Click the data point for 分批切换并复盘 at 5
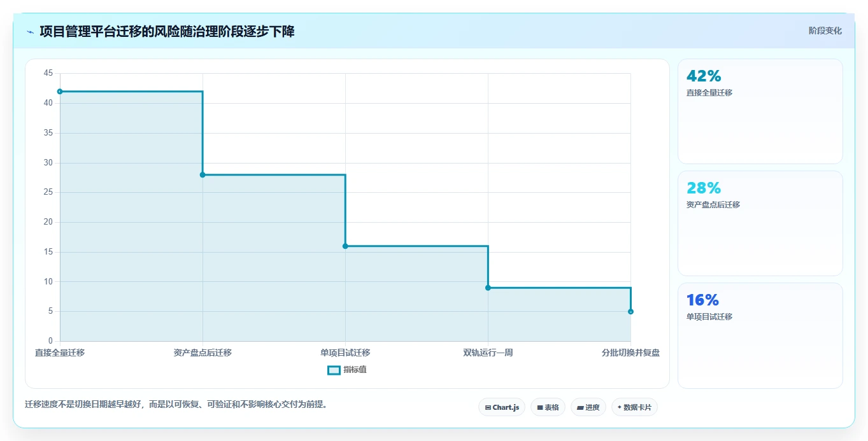The height and width of the screenshot is (441, 868). tap(630, 311)
